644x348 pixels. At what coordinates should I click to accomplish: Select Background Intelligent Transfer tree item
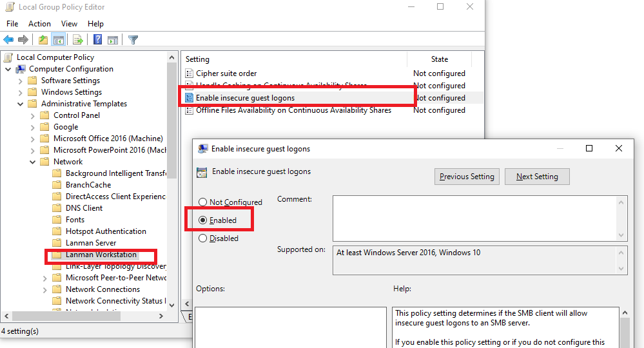tap(115, 173)
